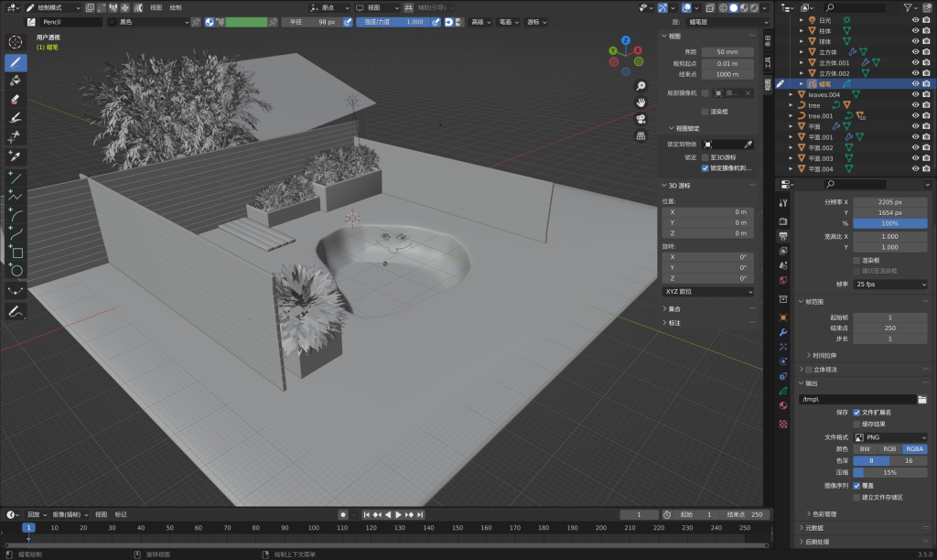Select the Line drawing tool
The image size is (937, 560).
pos(16,177)
